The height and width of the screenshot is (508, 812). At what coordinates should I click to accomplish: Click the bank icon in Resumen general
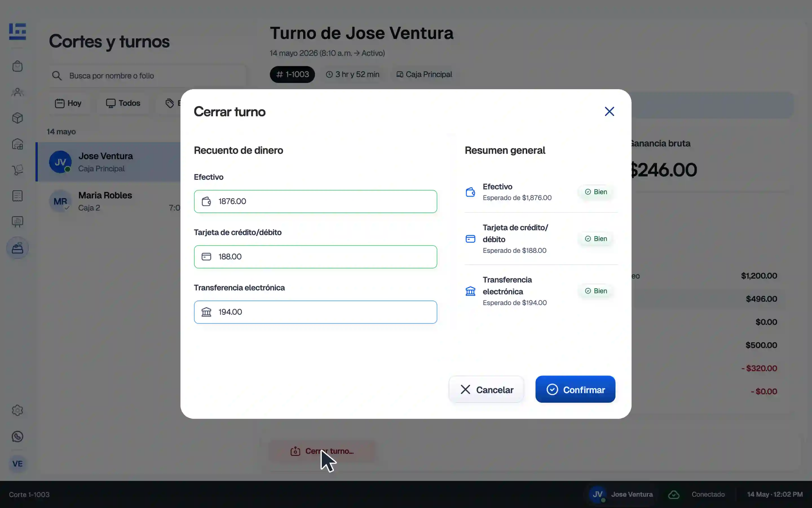pos(470,291)
